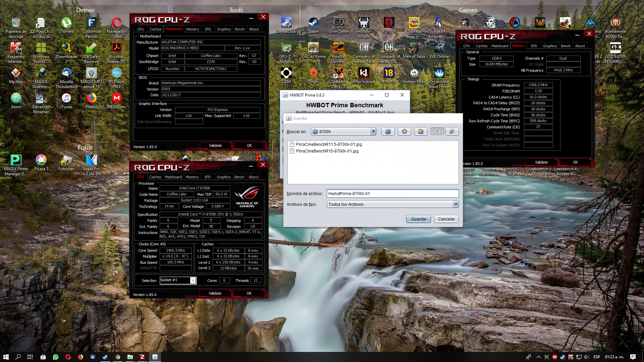Open WhatsApp from the taskbar
The height and width of the screenshot is (362, 644).
[55, 357]
